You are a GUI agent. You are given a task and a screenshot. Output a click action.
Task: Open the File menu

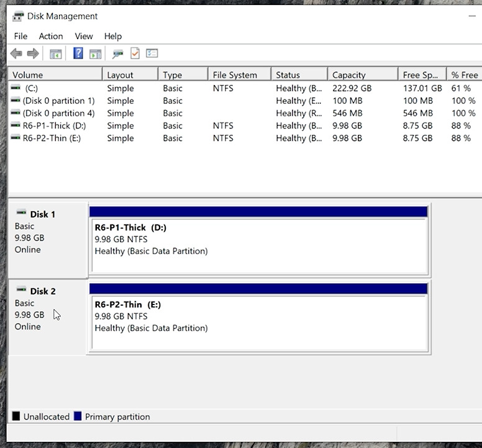click(20, 36)
